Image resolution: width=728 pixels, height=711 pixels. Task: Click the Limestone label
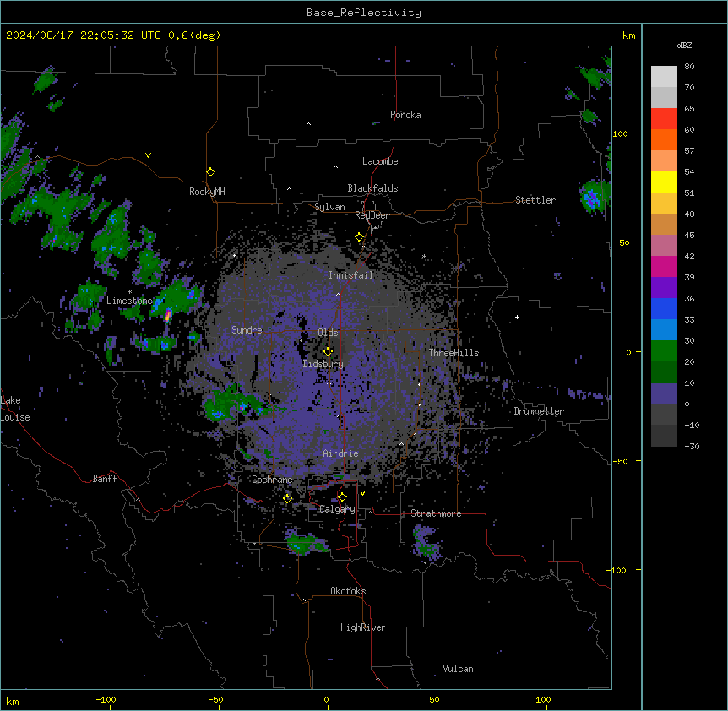(129, 301)
